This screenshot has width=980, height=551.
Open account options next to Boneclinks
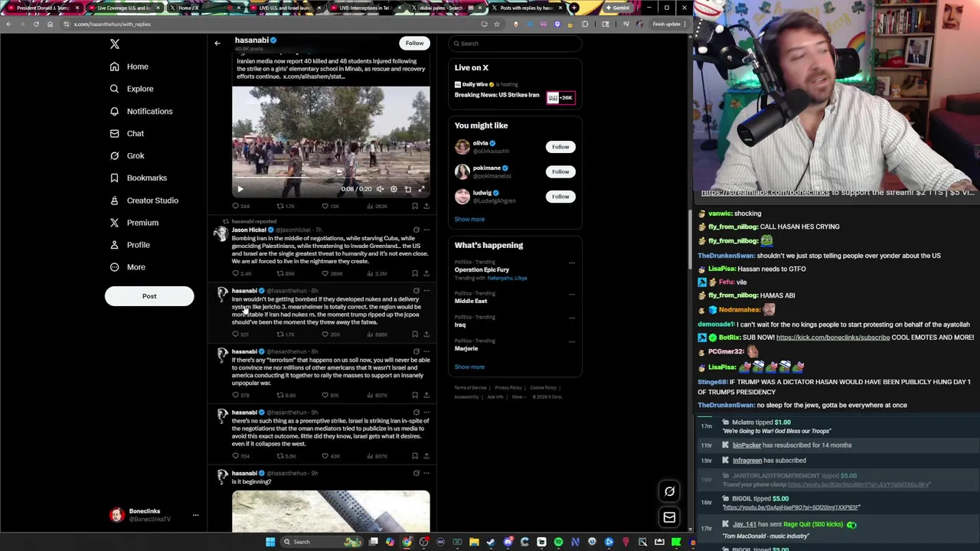195,515
